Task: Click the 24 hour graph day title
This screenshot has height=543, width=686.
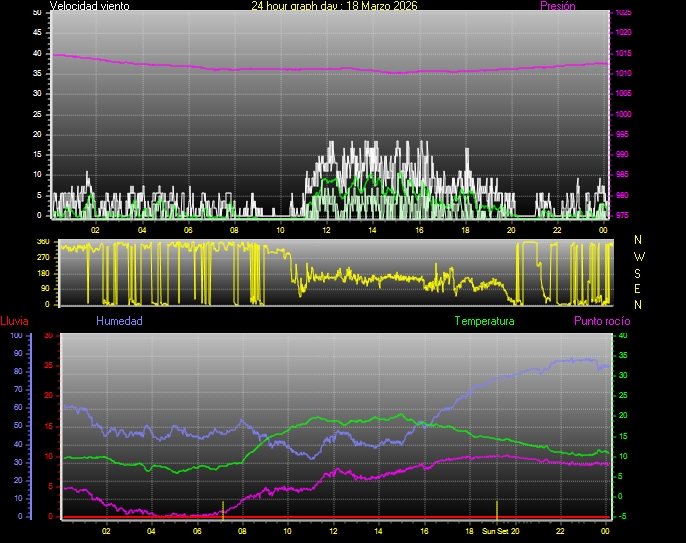Action: pyautogui.click(x=334, y=6)
